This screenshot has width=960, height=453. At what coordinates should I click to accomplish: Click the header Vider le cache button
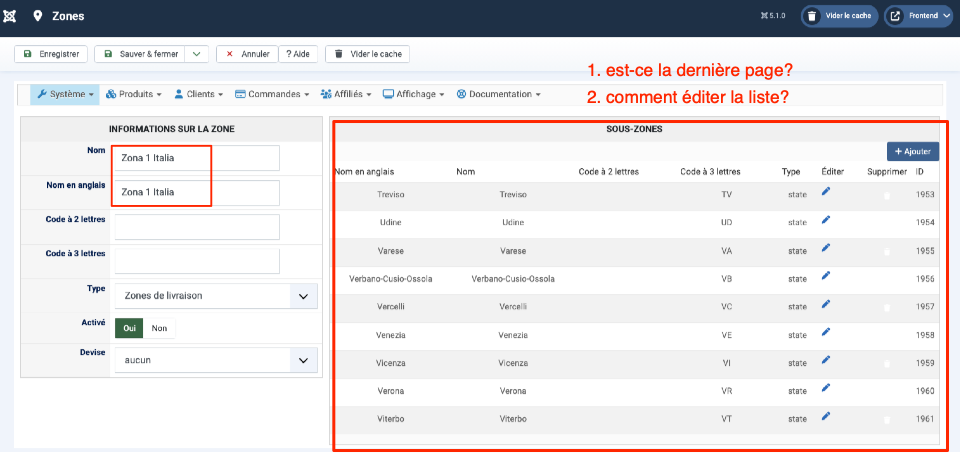click(840, 17)
